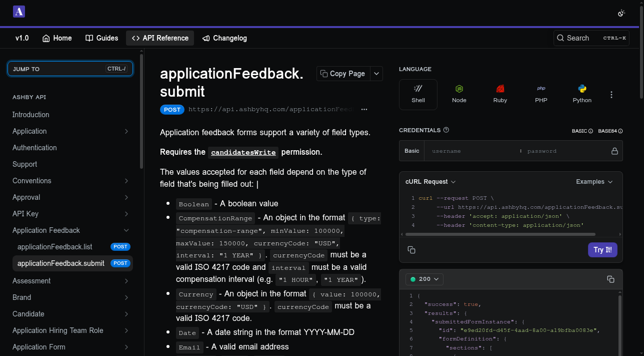
Task: Click the ASHBY API sidebar heading
Action: (x=29, y=97)
